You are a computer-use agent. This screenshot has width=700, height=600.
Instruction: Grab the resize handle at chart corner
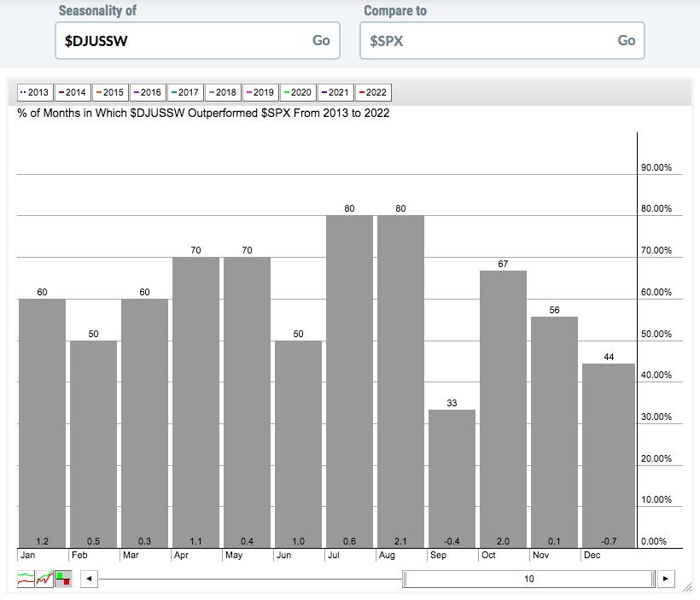coord(687,587)
